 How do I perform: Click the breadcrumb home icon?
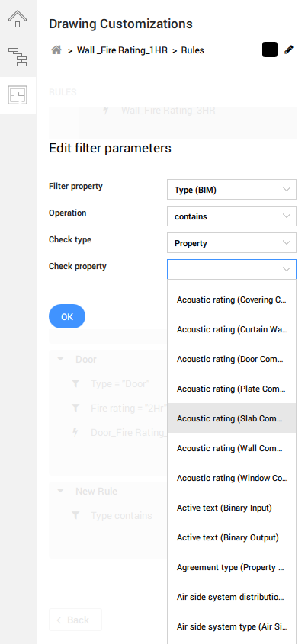tap(56, 50)
